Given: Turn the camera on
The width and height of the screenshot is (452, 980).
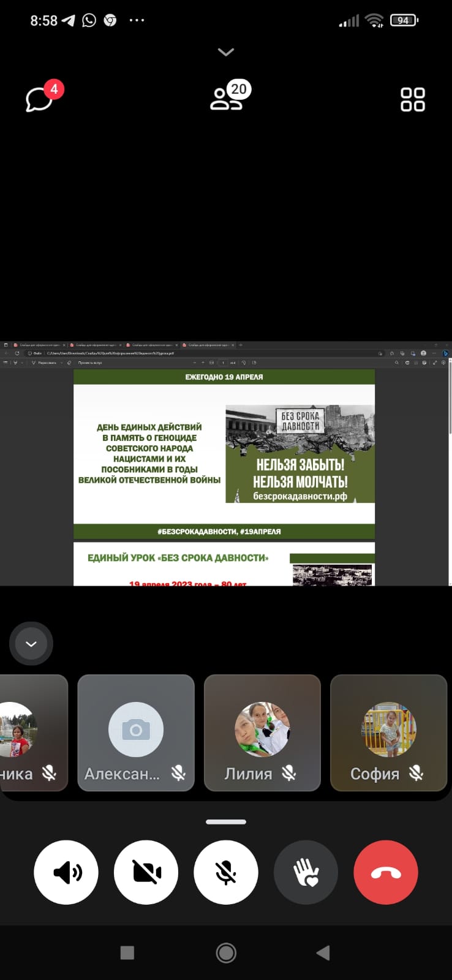Looking at the screenshot, I should pyautogui.click(x=146, y=872).
